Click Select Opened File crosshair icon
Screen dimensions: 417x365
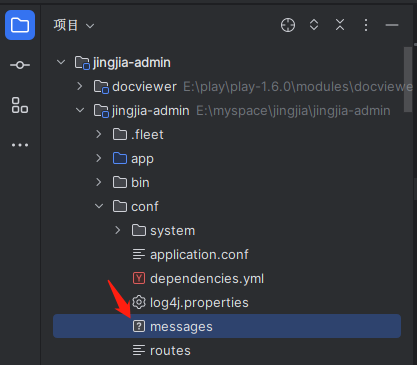coord(288,25)
